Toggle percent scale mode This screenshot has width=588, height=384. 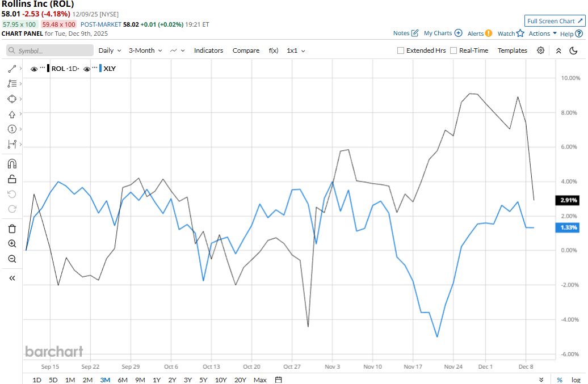(560, 380)
